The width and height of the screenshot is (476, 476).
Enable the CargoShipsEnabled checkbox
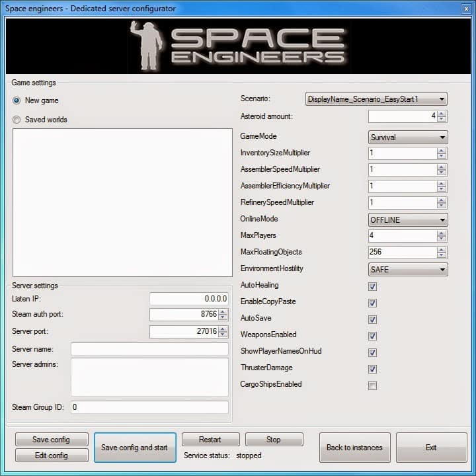(x=372, y=385)
